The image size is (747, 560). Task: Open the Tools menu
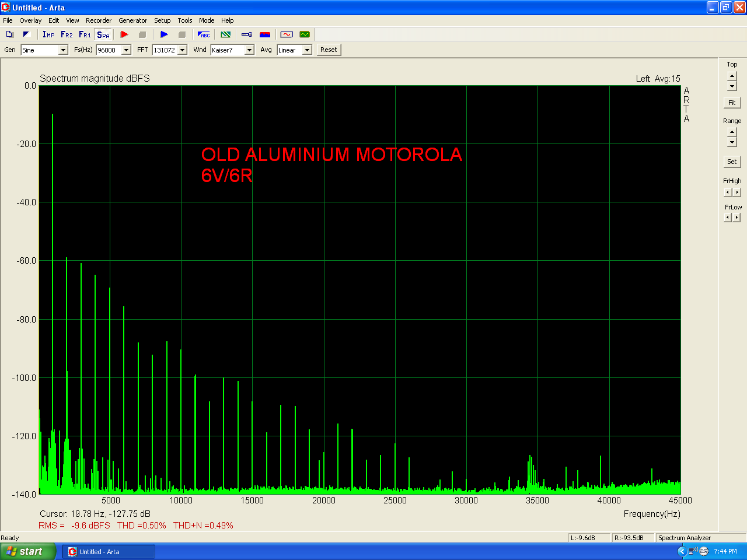point(185,20)
